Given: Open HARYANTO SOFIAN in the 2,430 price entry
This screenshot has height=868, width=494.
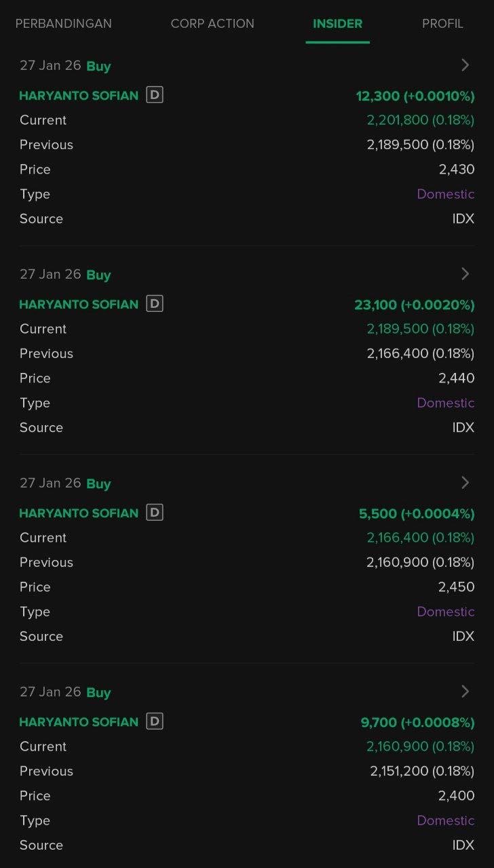Looking at the screenshot, I should (x=79, y=96).
